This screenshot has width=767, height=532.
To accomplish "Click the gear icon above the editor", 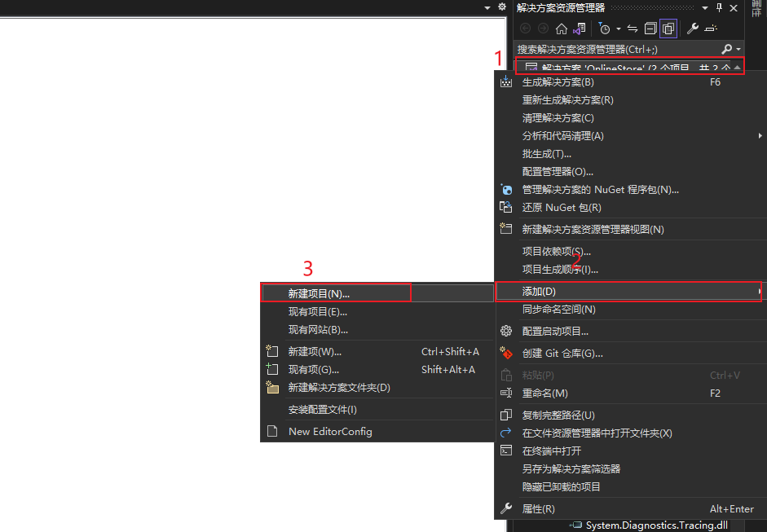I will (502, 7).
